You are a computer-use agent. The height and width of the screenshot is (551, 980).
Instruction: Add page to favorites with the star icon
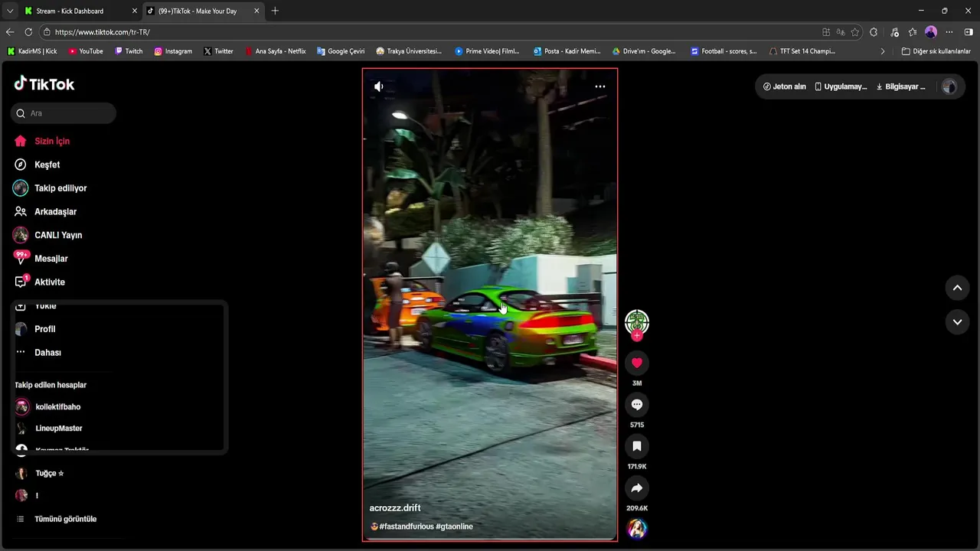855,32
